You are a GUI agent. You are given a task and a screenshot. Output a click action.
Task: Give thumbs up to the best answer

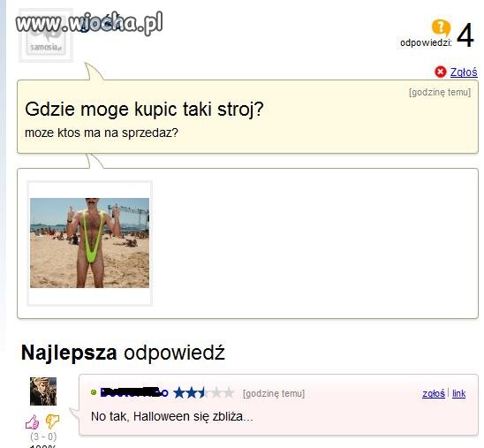click(32, 421)
